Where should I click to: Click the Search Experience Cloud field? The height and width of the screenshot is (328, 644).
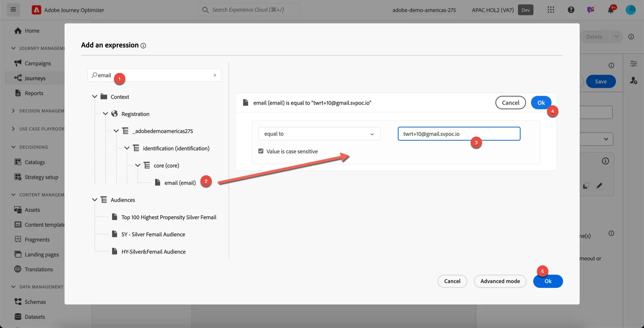(x=249, y=10)
